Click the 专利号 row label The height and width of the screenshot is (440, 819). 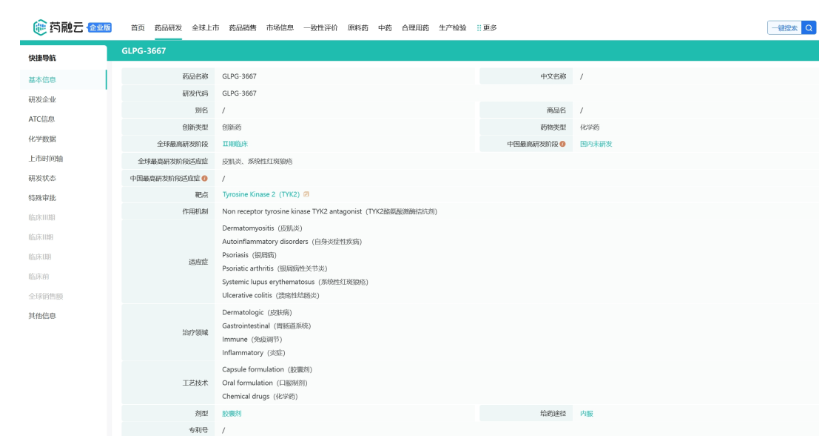tap(198, 430)
